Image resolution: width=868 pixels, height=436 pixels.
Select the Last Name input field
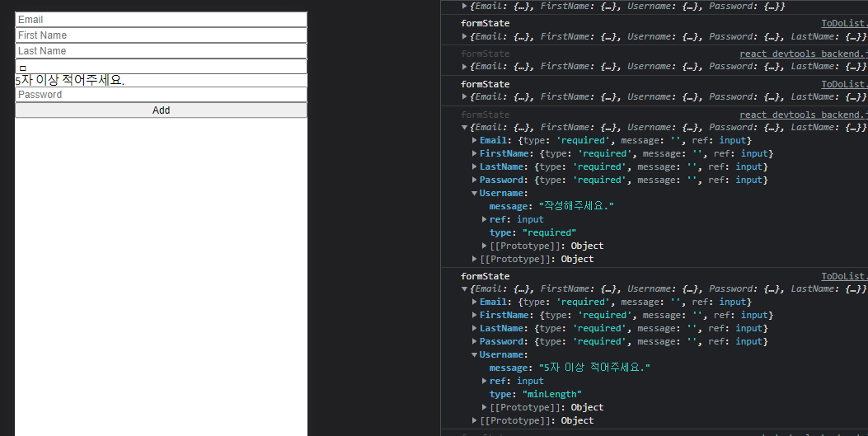(161, 51)
